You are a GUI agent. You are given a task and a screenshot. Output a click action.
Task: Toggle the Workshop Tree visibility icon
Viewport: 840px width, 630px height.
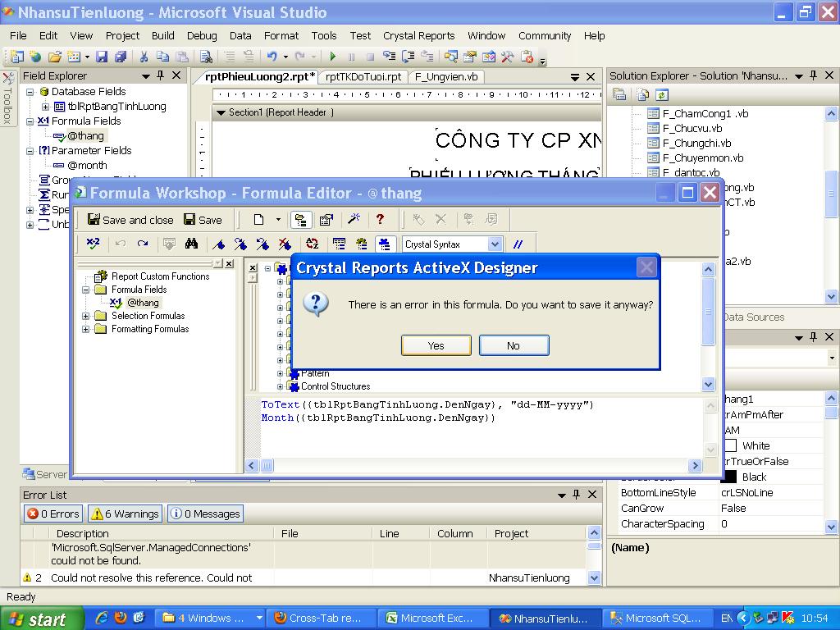tap(301, 220)
